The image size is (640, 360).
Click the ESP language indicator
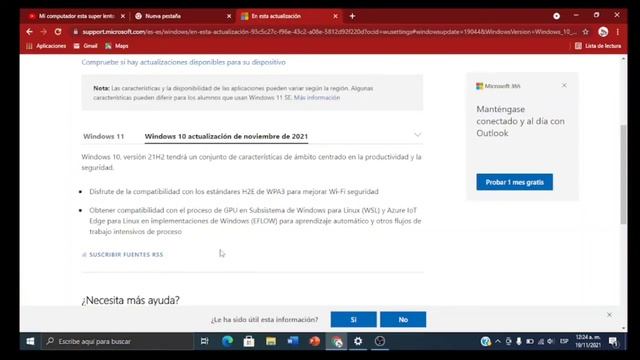point(564,341)
